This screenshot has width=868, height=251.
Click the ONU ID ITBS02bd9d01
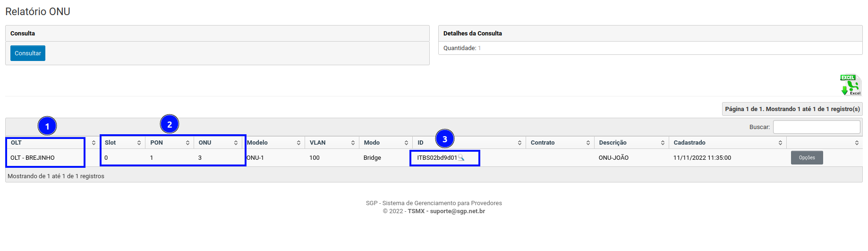click(436, 158)
